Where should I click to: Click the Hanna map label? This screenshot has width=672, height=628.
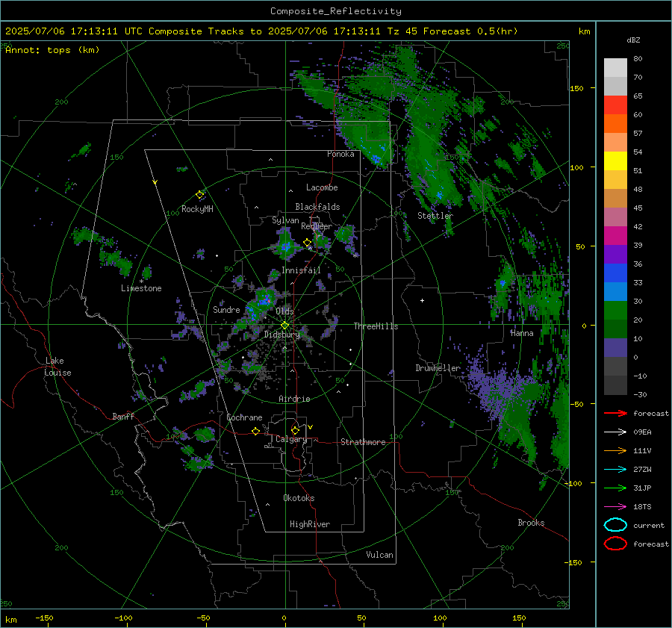[522, 333]
